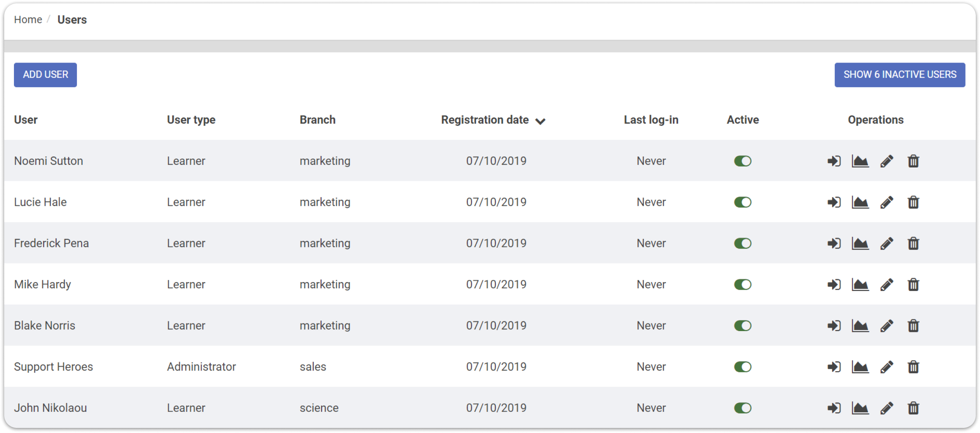The image size is (980, 433).
Task: Deactivate Frederick Pena with Active switch
Action: 743,243
